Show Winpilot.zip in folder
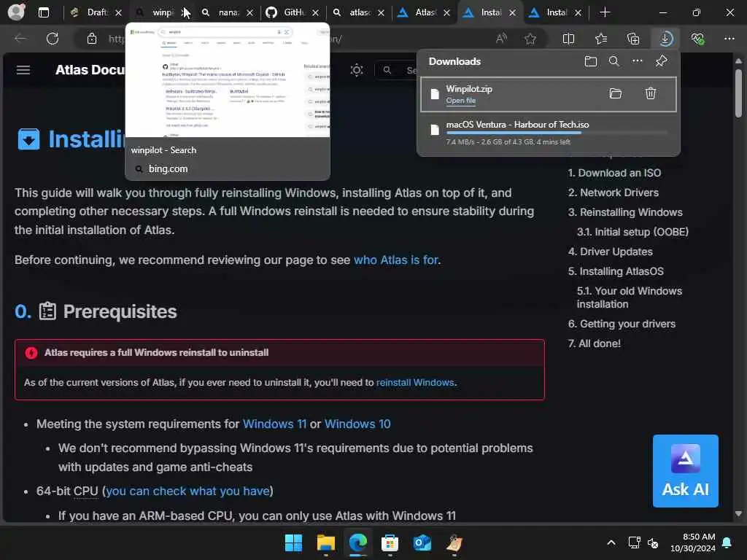Image resolution: width=747 pixels, height=560 pixels. [x=616, y=93]
